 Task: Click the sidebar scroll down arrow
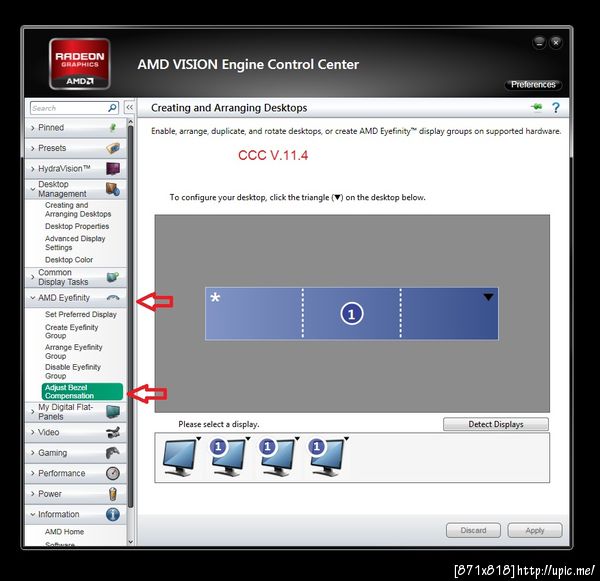(130, 542)
